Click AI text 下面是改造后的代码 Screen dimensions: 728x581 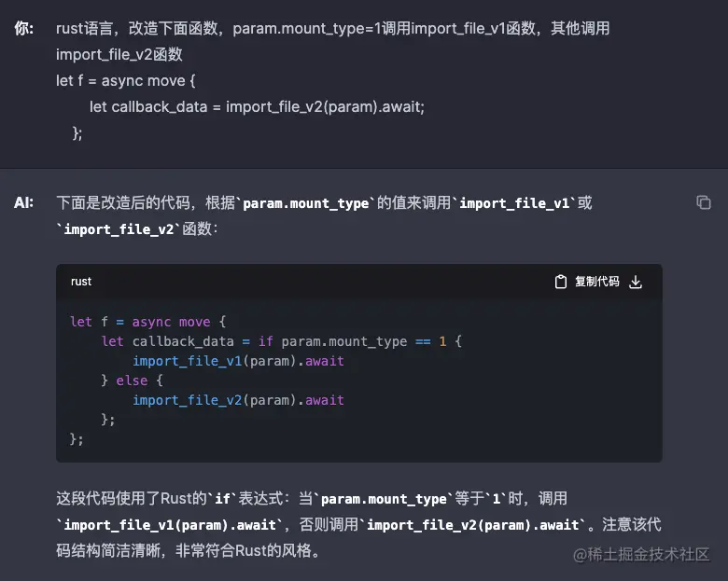(x=123, y=202)
